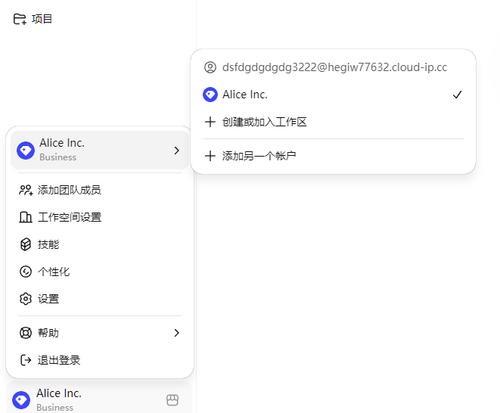Click the checkmark next to Alice Inc.
500x413 pixels.
(x=457, y=95)
